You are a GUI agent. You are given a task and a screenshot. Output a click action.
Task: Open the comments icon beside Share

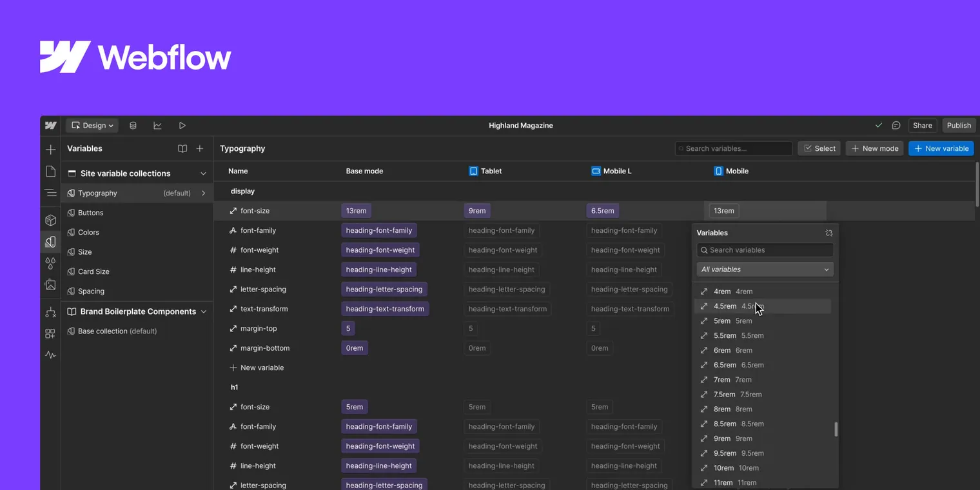click(x=896, y=125)
